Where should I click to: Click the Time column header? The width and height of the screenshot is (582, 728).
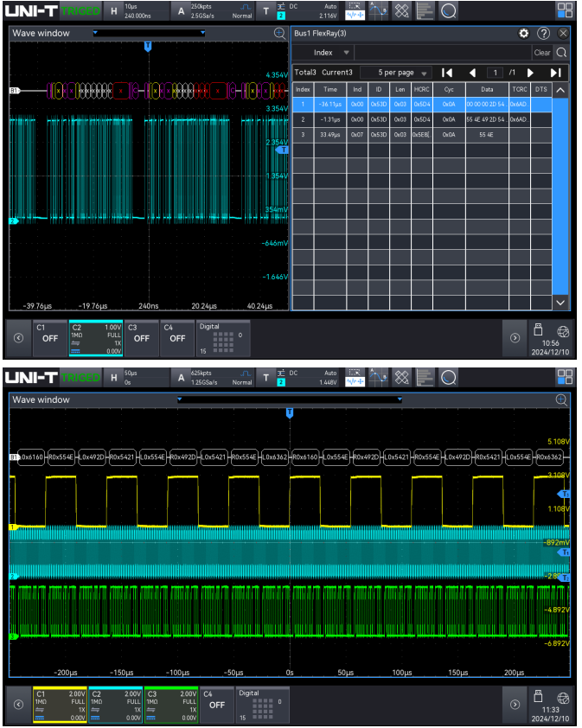pyautogui.click(x=329, y=89)
